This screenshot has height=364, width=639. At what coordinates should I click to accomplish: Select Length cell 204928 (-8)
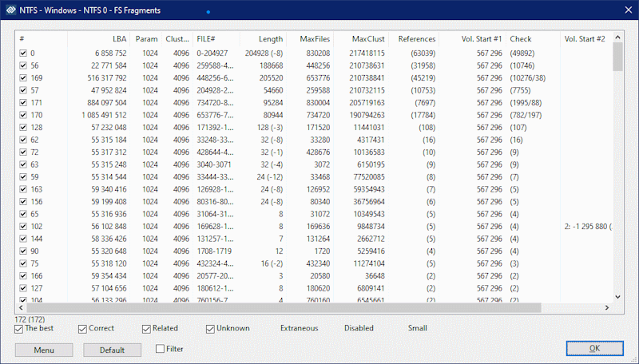[x=264, y=53]
